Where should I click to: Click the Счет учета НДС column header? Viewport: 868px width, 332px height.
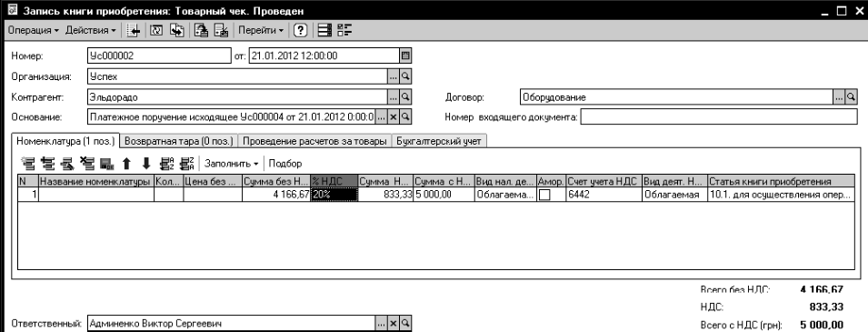coord(604,182)
